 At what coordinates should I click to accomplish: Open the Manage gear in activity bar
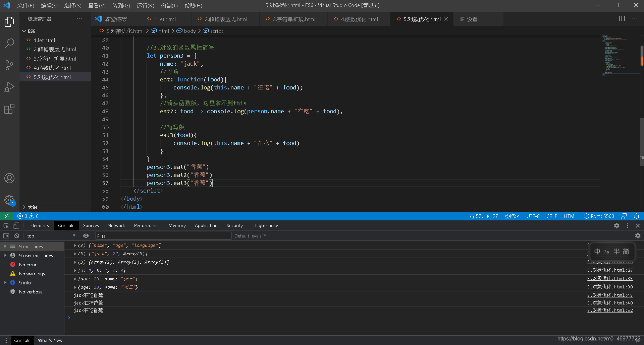[x=9, y=200]
